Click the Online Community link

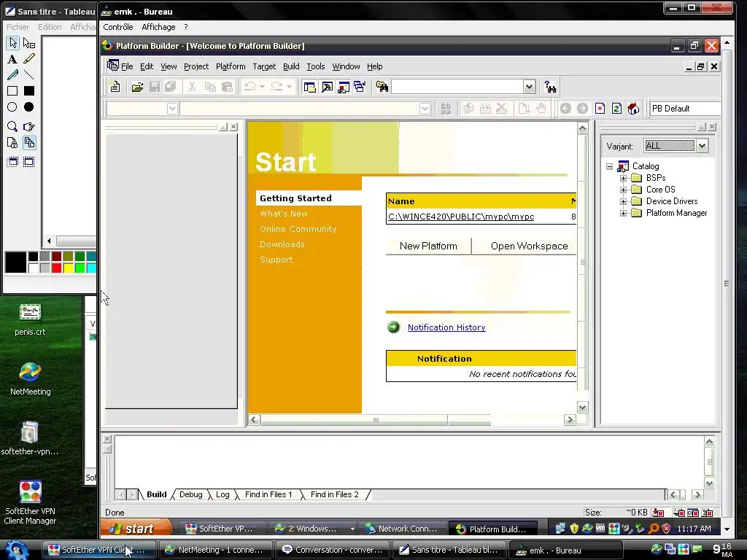coord(298,229)
